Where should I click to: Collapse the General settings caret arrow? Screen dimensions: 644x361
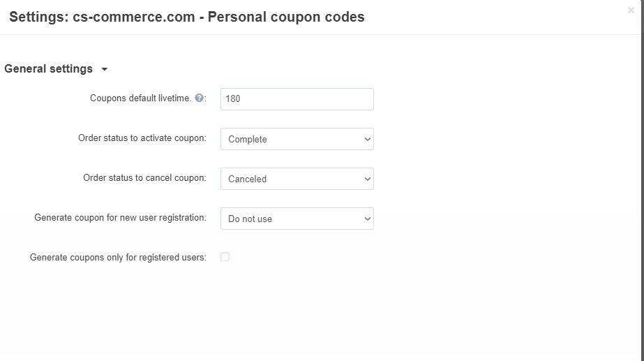105,69
